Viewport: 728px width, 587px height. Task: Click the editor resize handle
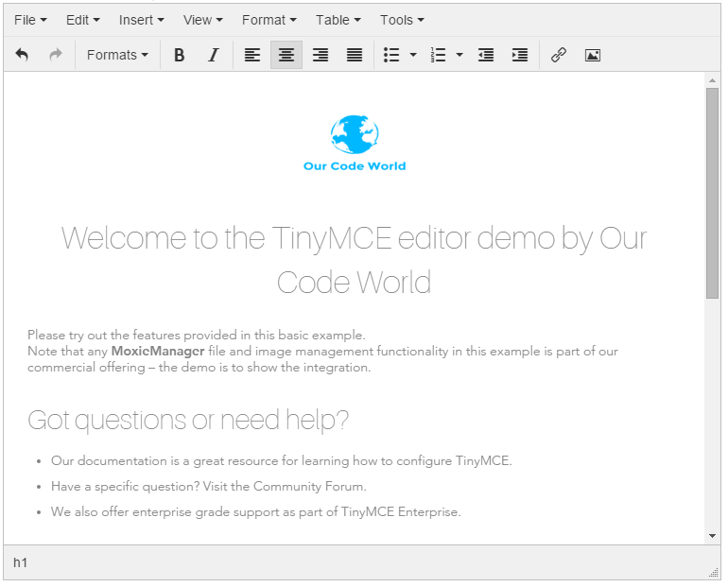click(x=714, y=573)
